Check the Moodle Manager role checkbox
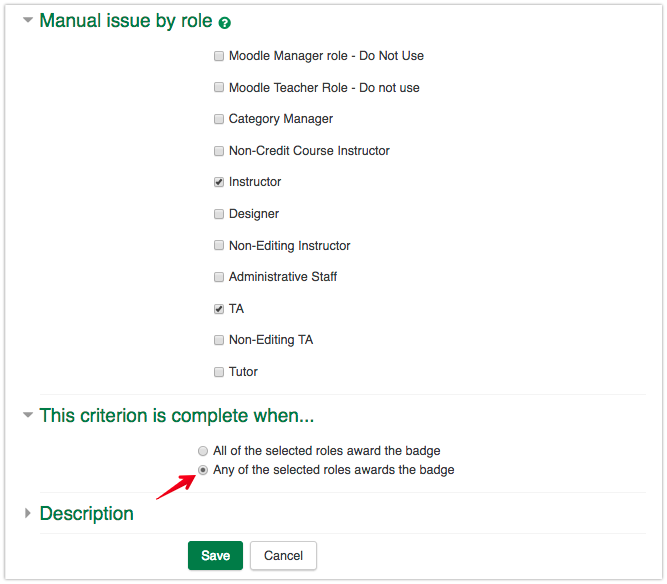667x584 pixels. [x=219, y=56]
